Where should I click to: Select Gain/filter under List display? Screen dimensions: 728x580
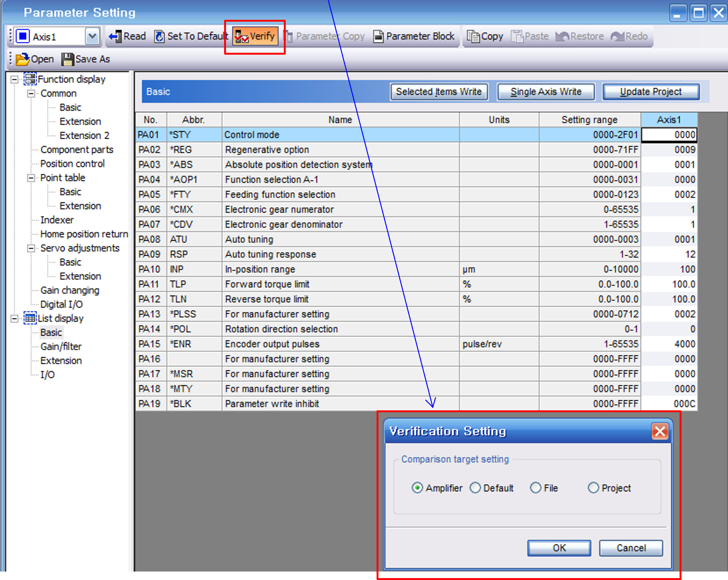click(61, 346)
